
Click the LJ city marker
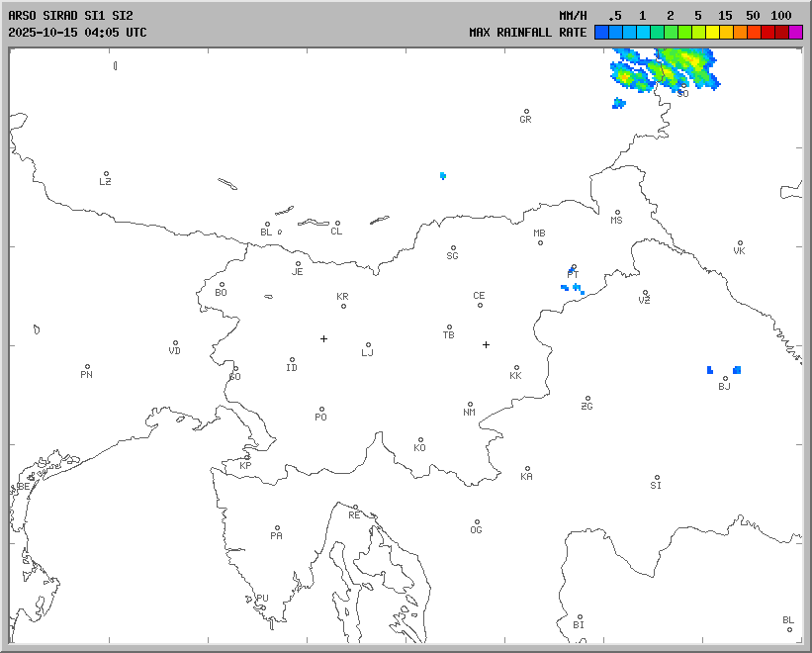pos(368,345)
